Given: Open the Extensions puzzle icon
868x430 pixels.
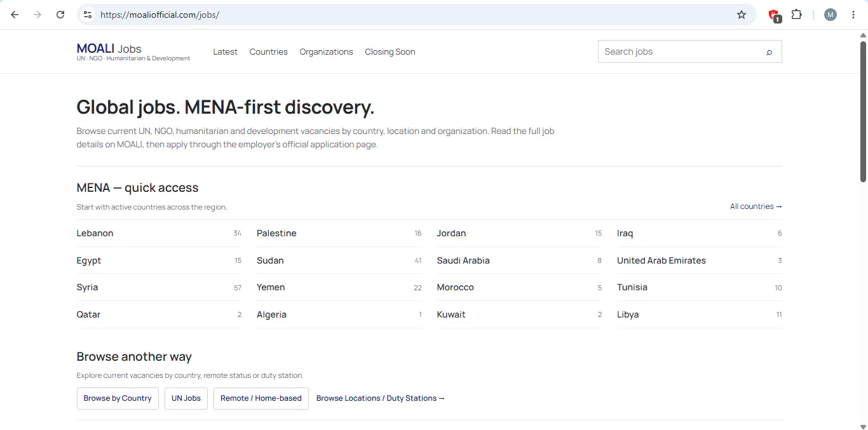Looking at the screenshot, I should (x=796, y=15).
